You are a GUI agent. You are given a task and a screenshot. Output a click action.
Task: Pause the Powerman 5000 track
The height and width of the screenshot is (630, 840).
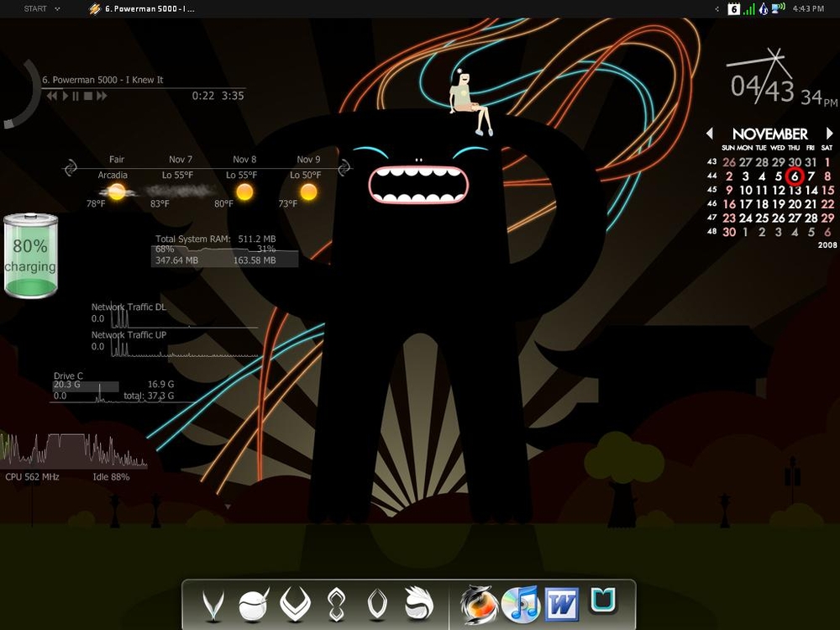tap(76, 97)
